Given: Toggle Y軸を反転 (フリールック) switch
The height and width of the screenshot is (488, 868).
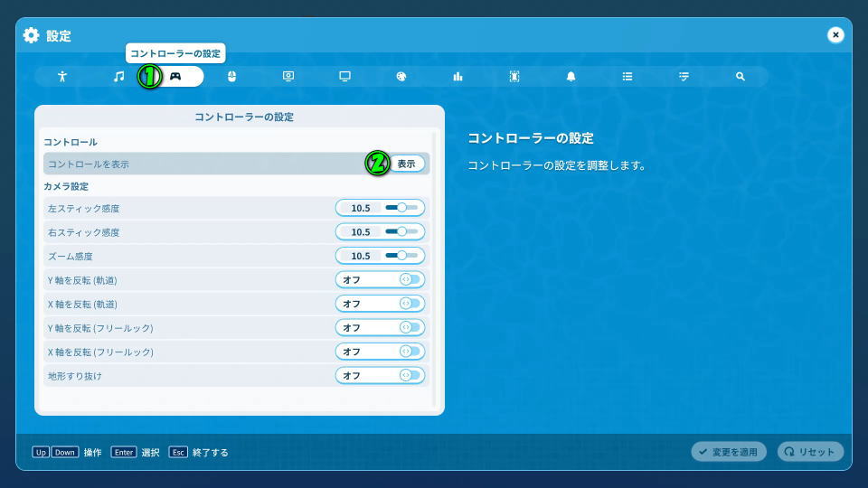Looking at the screenshot, I should coord(410,327).
